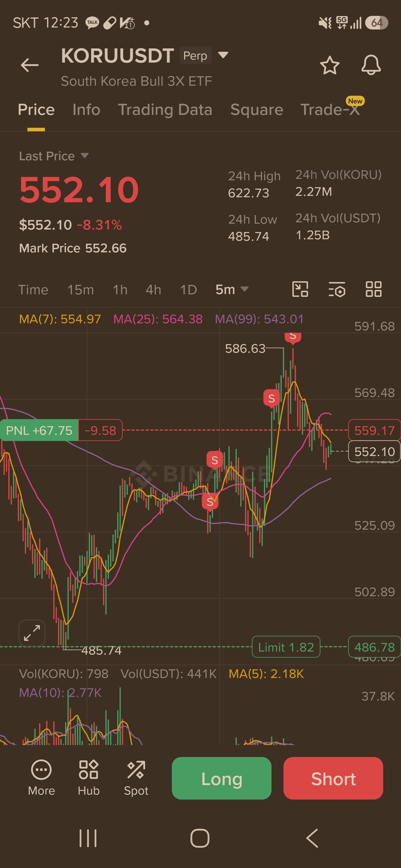The height and width of the screenshot is (868, 401).
Task: Expand the KORUUSDT pair selector arrow
Action: coord(223,55)
